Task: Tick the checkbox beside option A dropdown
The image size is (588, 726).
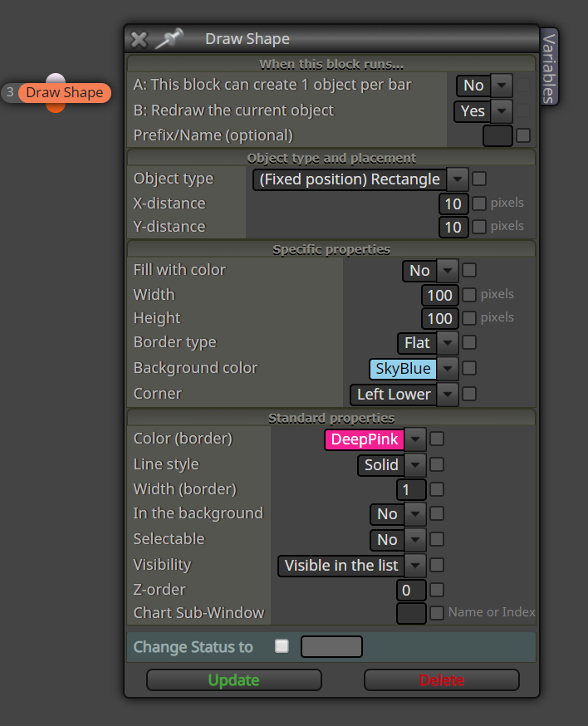Action: (523, 85)
